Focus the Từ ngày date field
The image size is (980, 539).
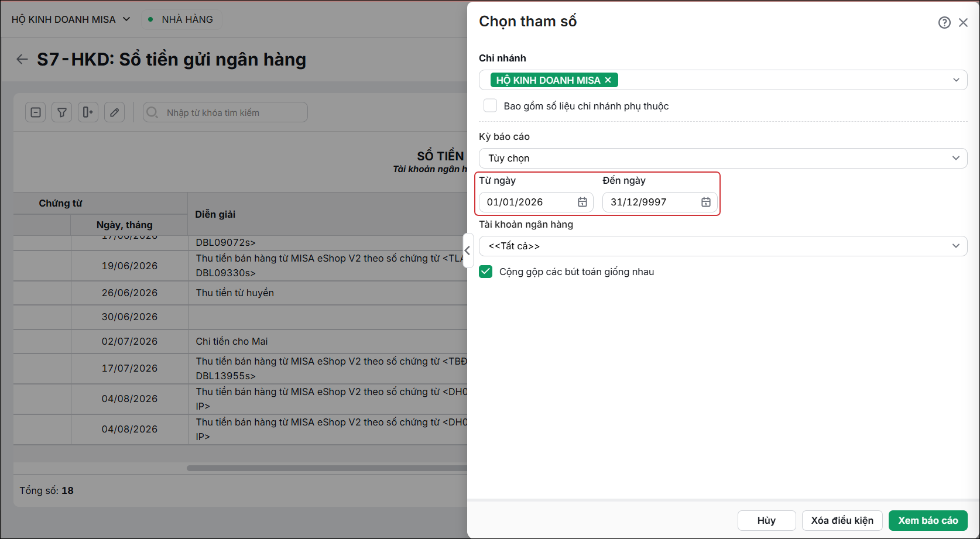536,202
